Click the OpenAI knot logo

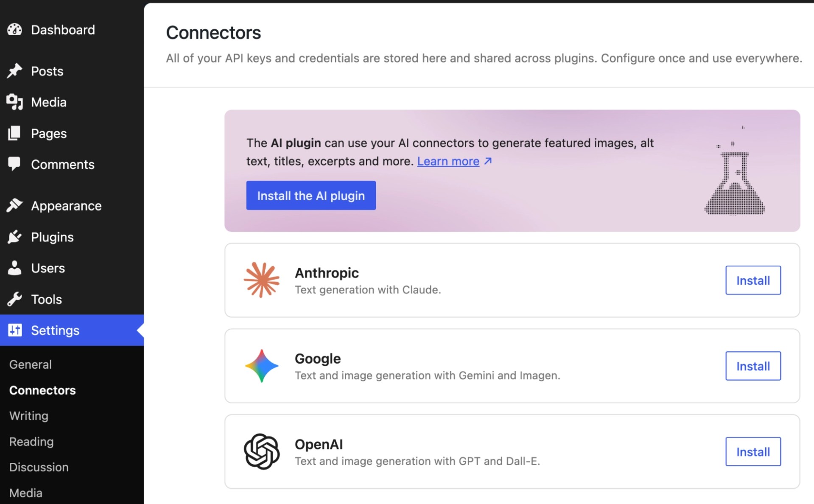coord(262,451)
